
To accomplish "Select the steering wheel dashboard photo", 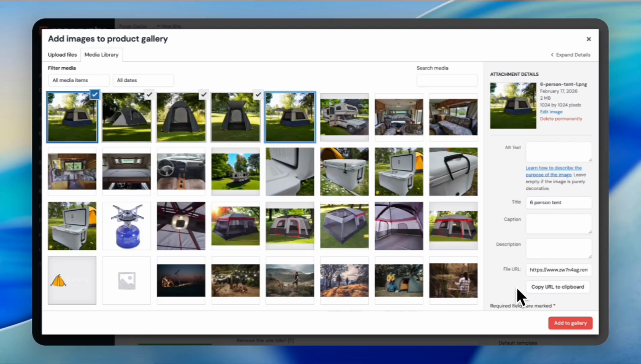I will (181, 172).
